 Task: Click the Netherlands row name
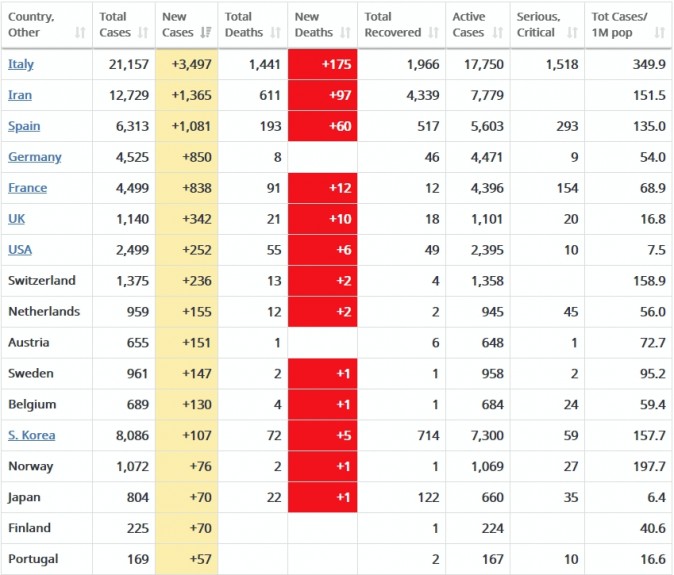click(x=44, y=312)
